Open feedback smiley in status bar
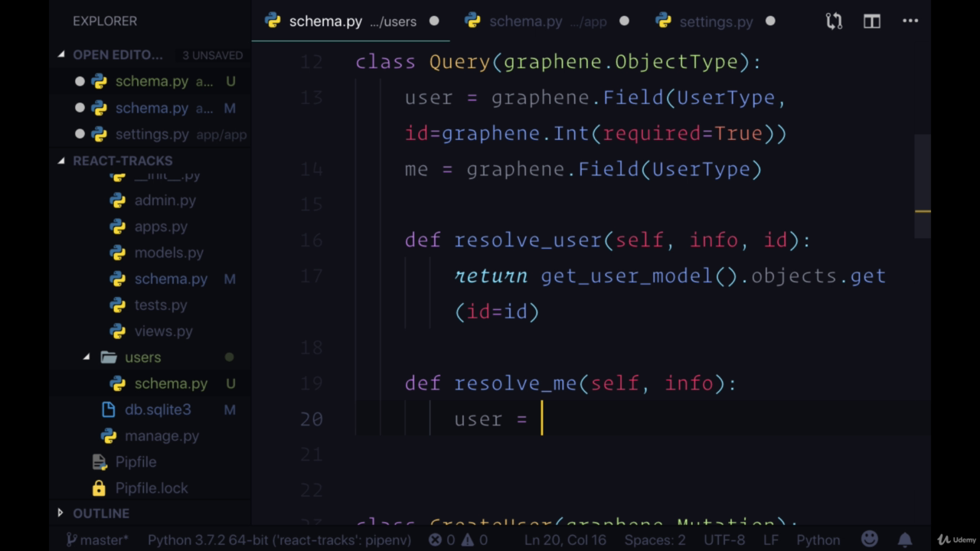Viewport: 980px width, 551px height. (869, 540)
